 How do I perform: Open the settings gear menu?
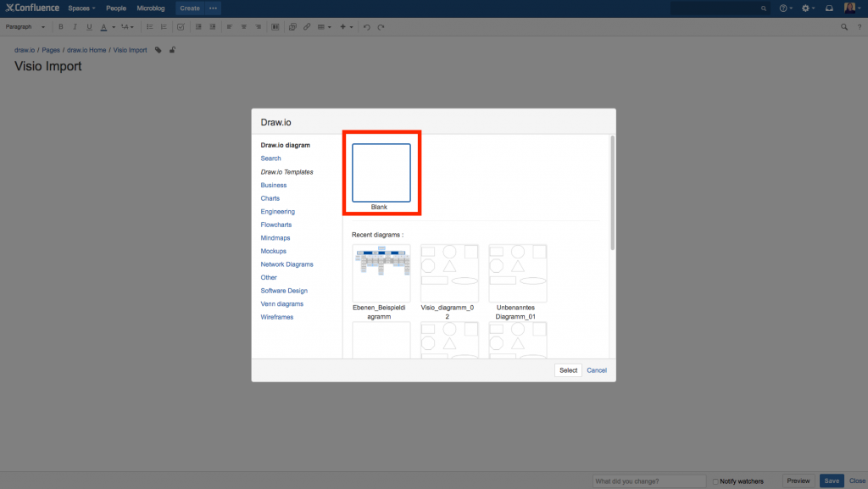[x=808, y=8]
